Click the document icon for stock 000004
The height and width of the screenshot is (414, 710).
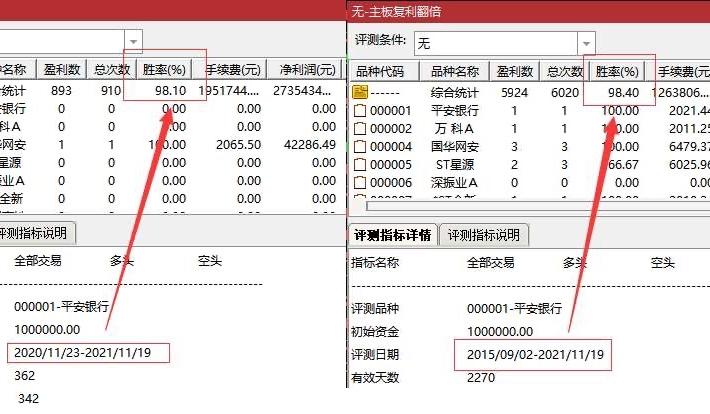pos(361,146)
